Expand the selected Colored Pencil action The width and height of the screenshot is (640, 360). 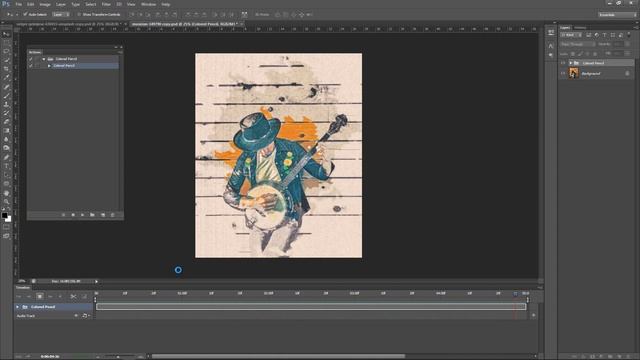49,66
